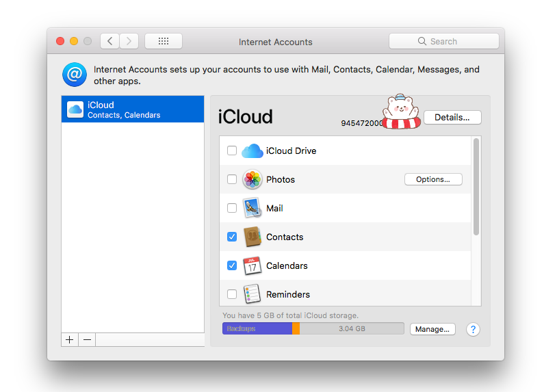Image resolution: width=544 pixels, height=392 pixels.
Task: Click the Calendars icon showing 17
Action: [x=252, y=265]
